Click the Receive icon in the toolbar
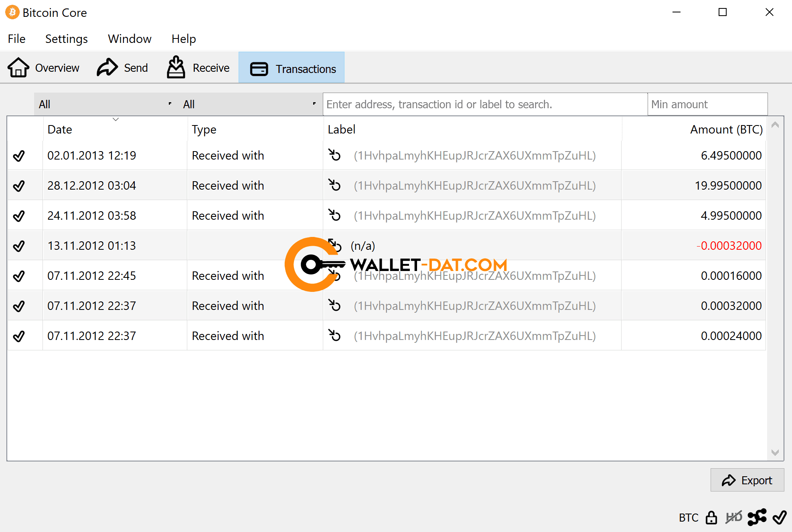Image resolution: width=792 pixels, height=532 pixels. 176,67
